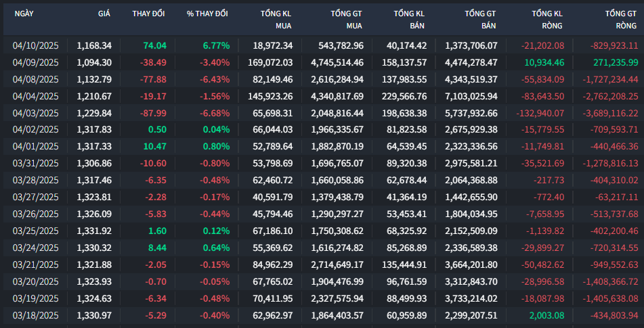The width and height of the screenshot is (644, 328).
Task: Click the % THAY ĐỔI column header
Action: coord(208,14)
